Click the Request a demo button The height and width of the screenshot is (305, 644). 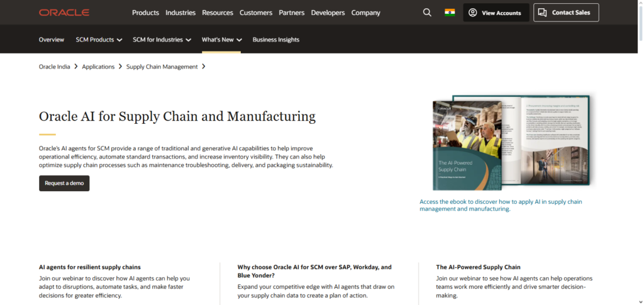pyautogui.click(x=64, y=183)
